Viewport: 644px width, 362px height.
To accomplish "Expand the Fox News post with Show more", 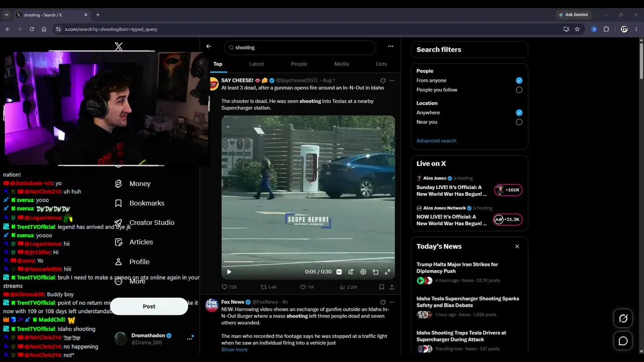I will (234, 349).
